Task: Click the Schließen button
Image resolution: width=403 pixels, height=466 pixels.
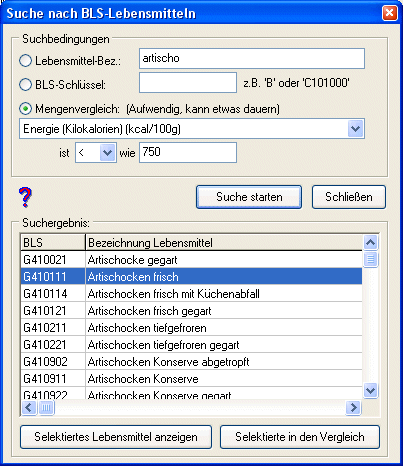Action: (349, 197)
